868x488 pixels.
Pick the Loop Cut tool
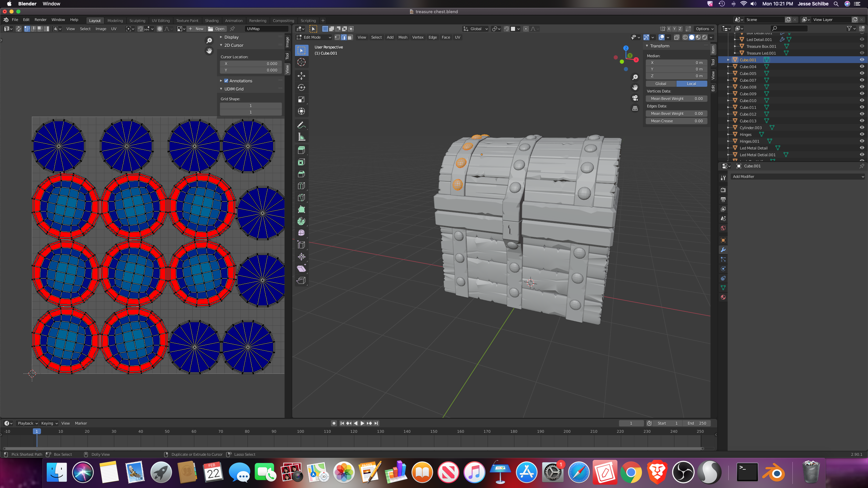coord(301,186)
